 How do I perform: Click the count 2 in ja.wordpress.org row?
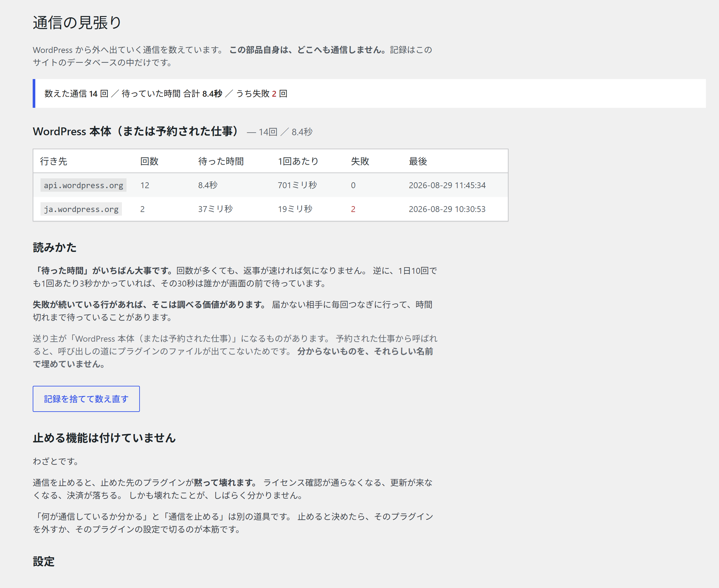(x=142, y=209)
